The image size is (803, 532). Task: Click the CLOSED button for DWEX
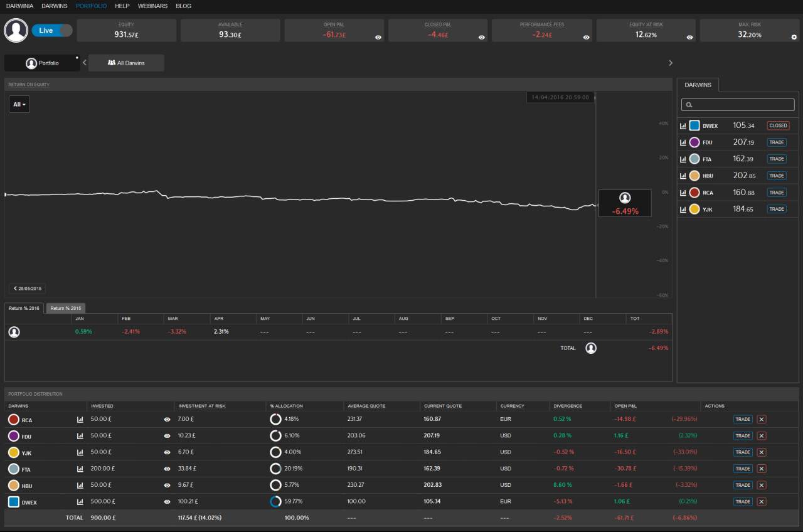point(778,125)
